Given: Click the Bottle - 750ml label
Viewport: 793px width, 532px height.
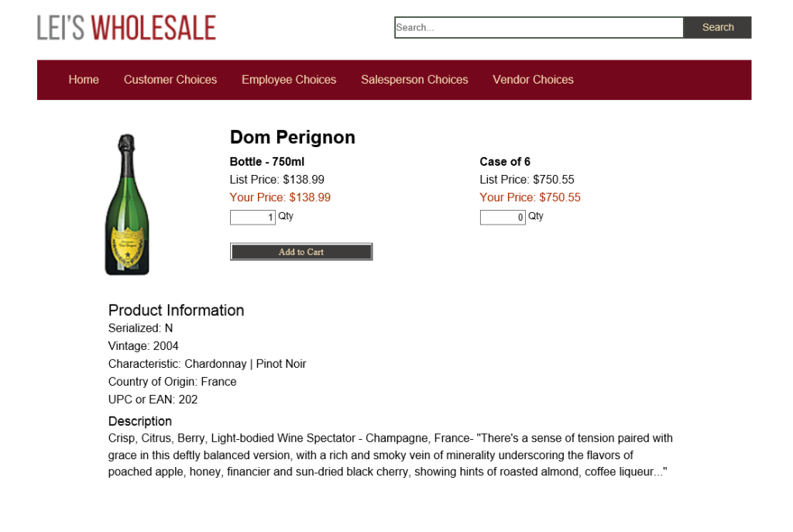Looking at the screenshot, I should 267,162.
